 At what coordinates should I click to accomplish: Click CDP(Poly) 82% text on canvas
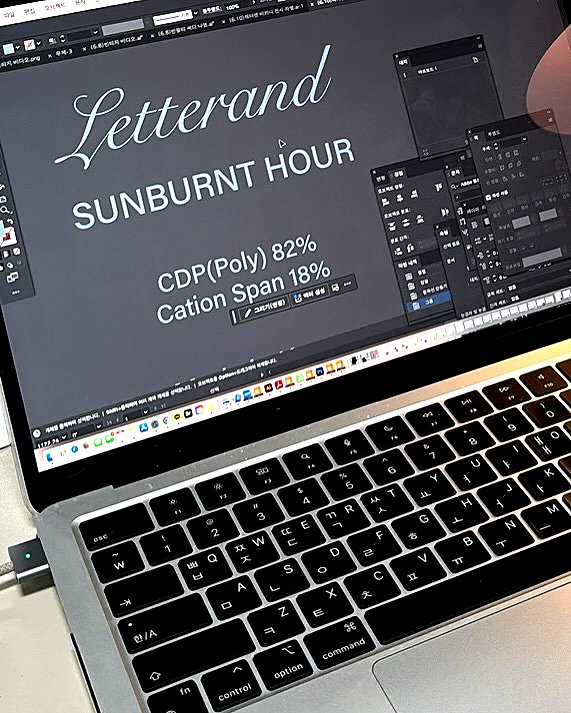tap(236, 262)
